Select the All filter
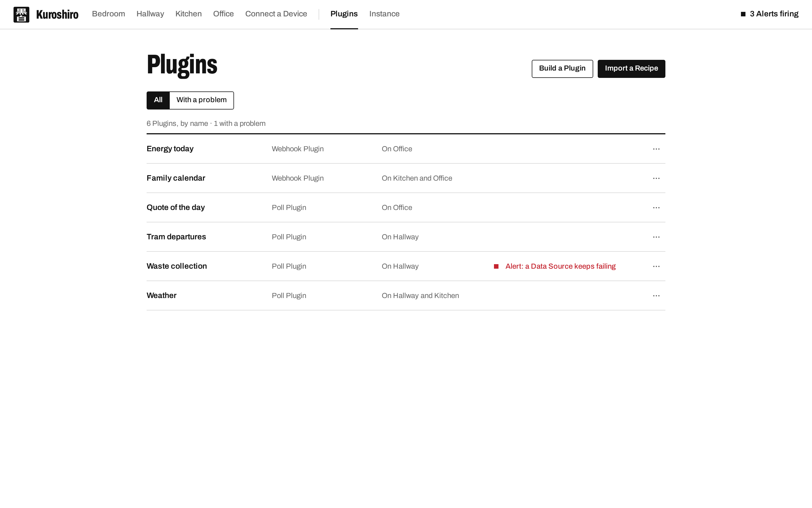The height and width of the screenshot is (508, 812). tap(158, 100)
